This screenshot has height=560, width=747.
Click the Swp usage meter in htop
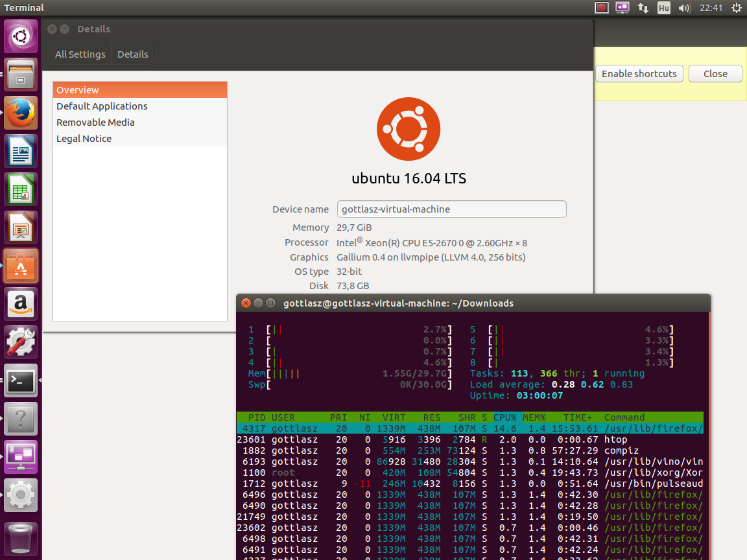tap(350, 385)
